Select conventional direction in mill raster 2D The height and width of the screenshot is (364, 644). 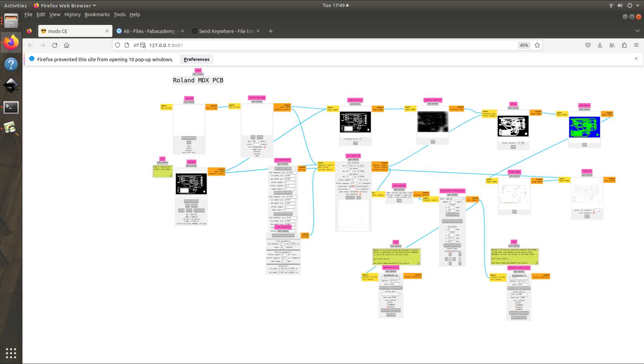(x=368, y=186)
